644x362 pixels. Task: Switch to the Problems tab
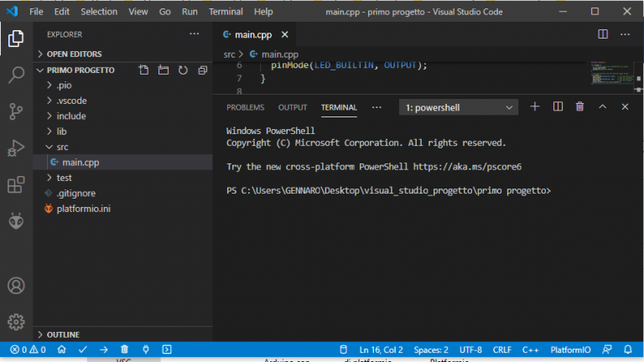(x=245, y=107)
